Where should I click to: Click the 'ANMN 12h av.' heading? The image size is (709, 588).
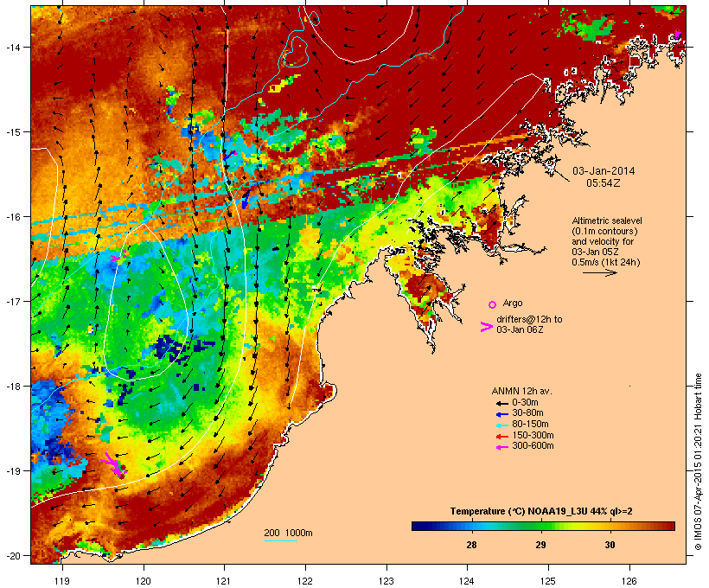[521, 391]
